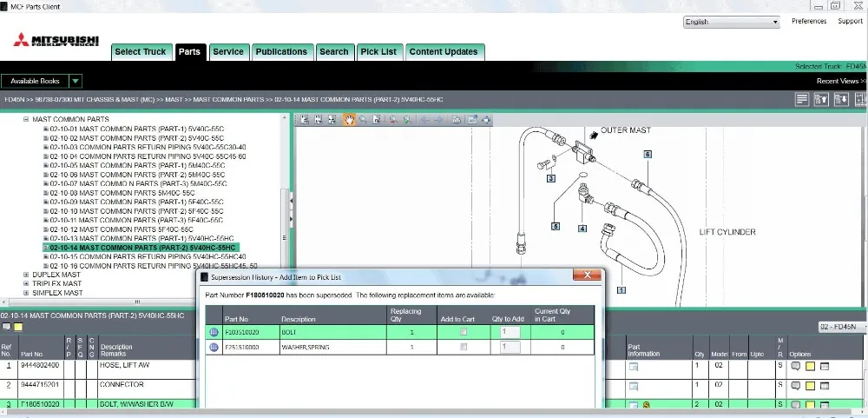Click the print diagram icon

pos(457,119)
